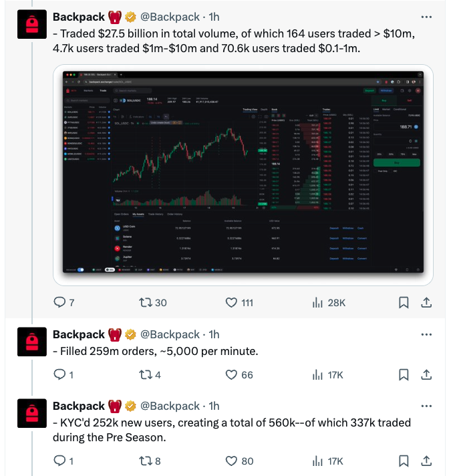Screen dimensions: 455x476
Task: Open more options on KYC'd 252k tweet
Action: click(426, 406)
